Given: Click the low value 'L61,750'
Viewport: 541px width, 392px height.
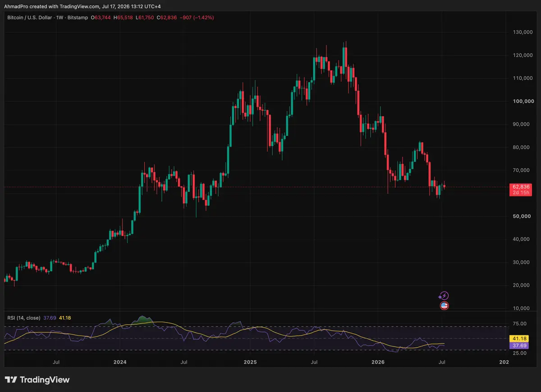Looking at the screenshot, I should point(144,18).
